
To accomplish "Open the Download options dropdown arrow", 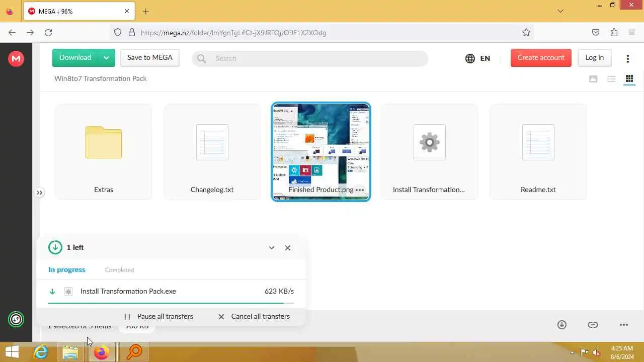I will tap(106, 58).
